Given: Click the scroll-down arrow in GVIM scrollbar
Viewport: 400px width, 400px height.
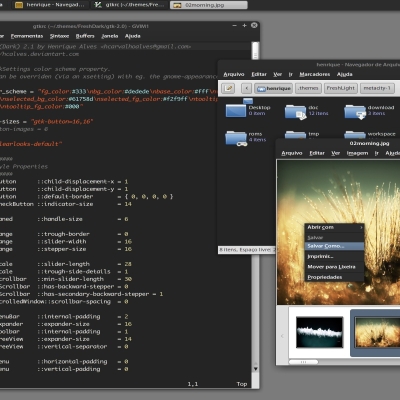Looking at the screenshot, I should coord(255,369).
